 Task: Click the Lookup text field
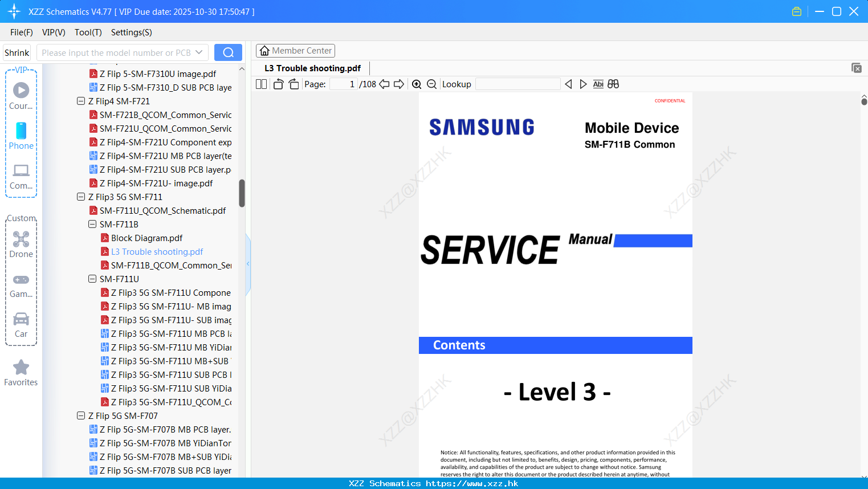tap(518, 84)
